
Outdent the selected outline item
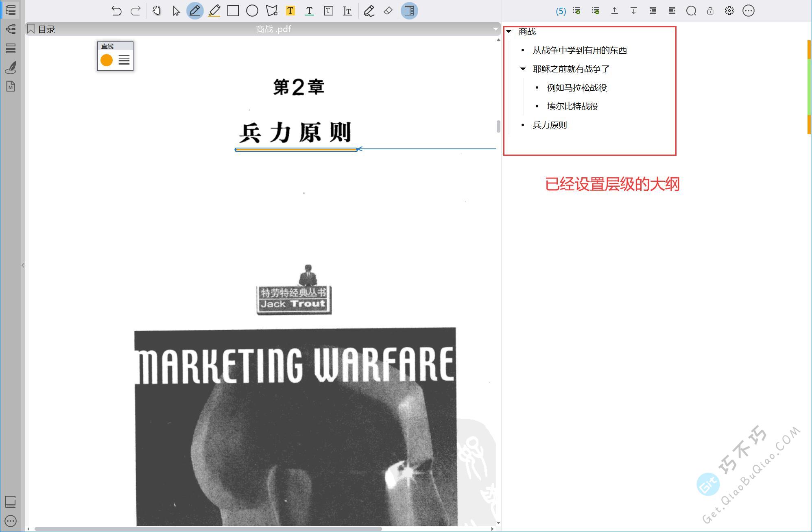(653, 11)
